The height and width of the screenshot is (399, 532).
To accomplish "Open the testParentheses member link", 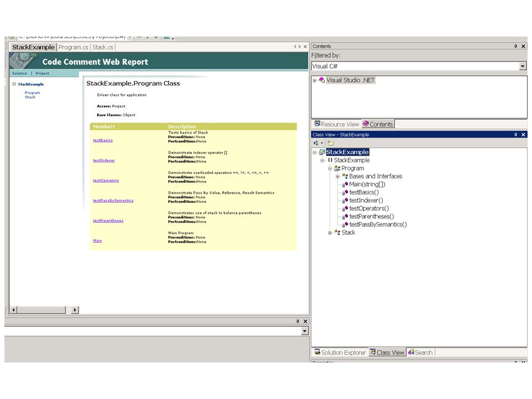I will click(108, 221).
